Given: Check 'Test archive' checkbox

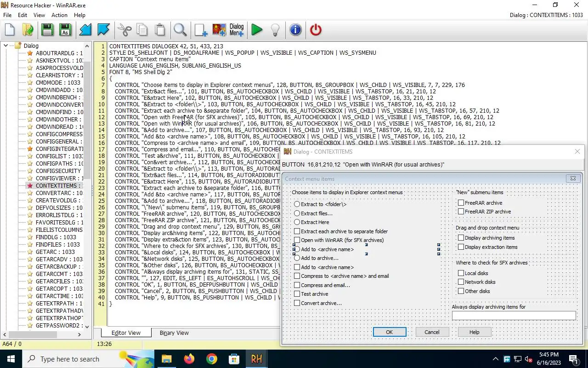Looking at the screenshot, I should pos(297,294).
